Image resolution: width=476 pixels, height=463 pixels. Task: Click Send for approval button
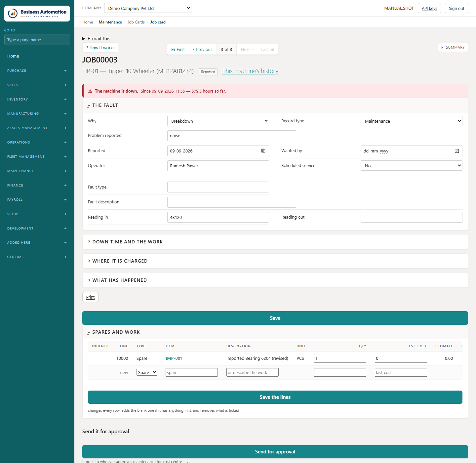275,452
